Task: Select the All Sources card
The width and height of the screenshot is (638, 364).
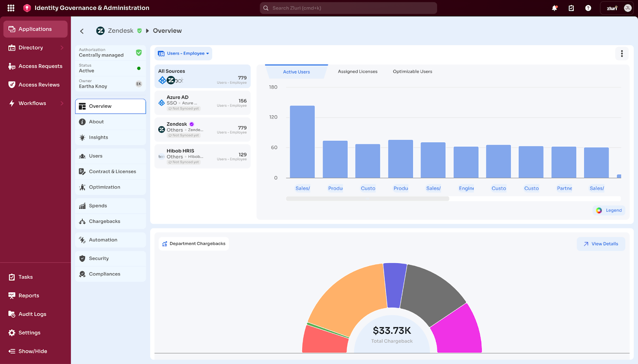Action: click(203, 77)
